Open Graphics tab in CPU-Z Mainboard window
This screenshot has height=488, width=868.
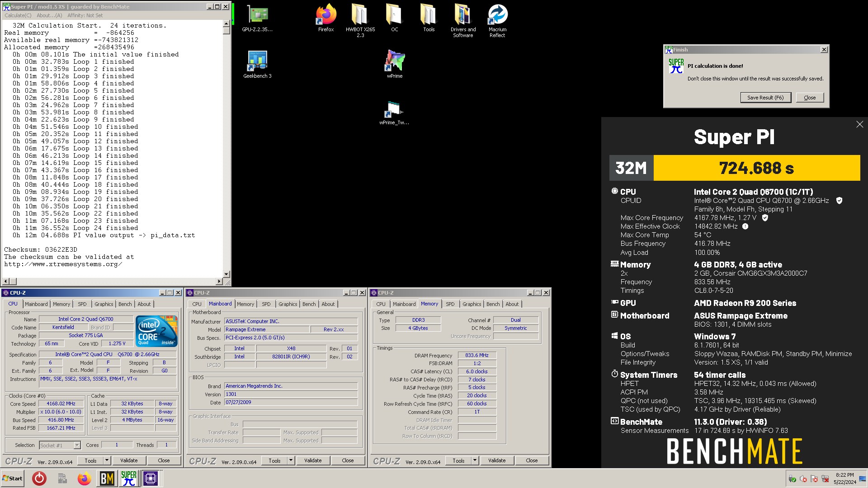pos(288,304)
